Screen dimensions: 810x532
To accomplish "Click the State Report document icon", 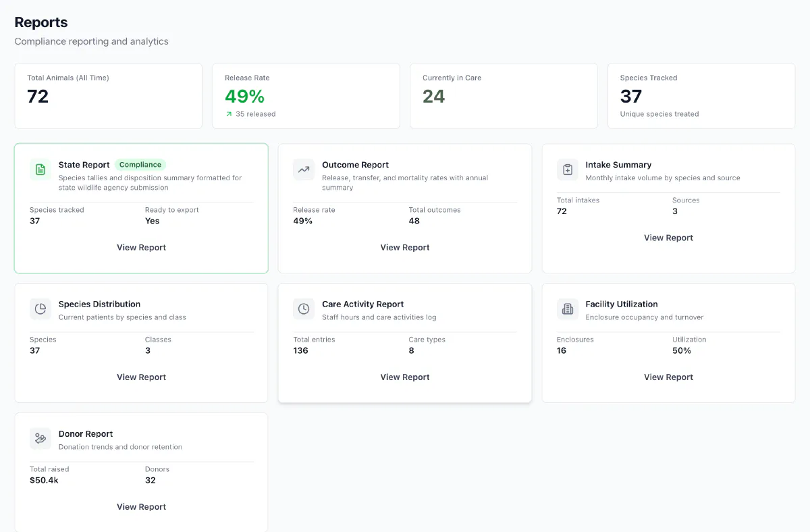I will click(x=40, y=169).
